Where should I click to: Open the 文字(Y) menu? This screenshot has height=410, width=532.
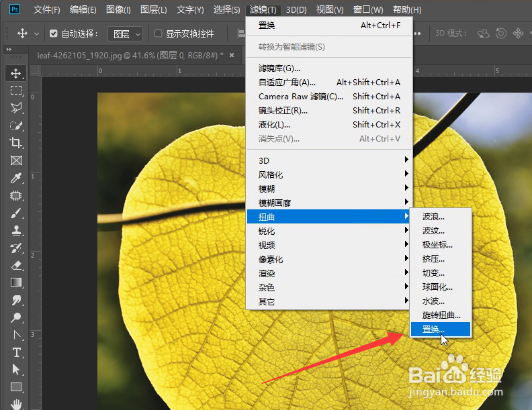pos(190,10)
